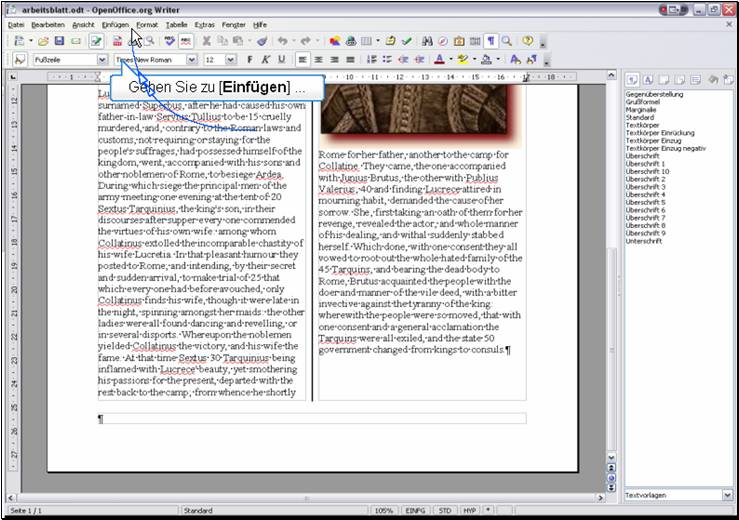Click the Undo arrow icon

(283, 41)
